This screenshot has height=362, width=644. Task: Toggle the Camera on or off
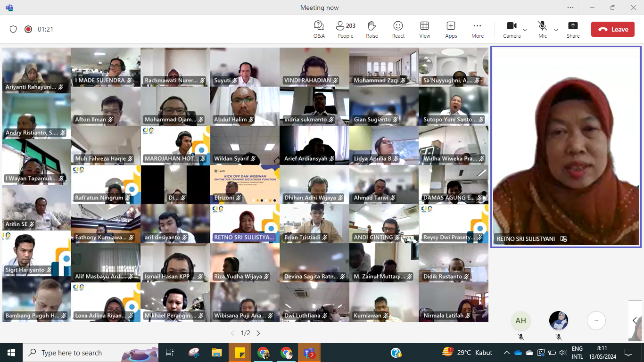pyautogui.click(x=512, y=29)
